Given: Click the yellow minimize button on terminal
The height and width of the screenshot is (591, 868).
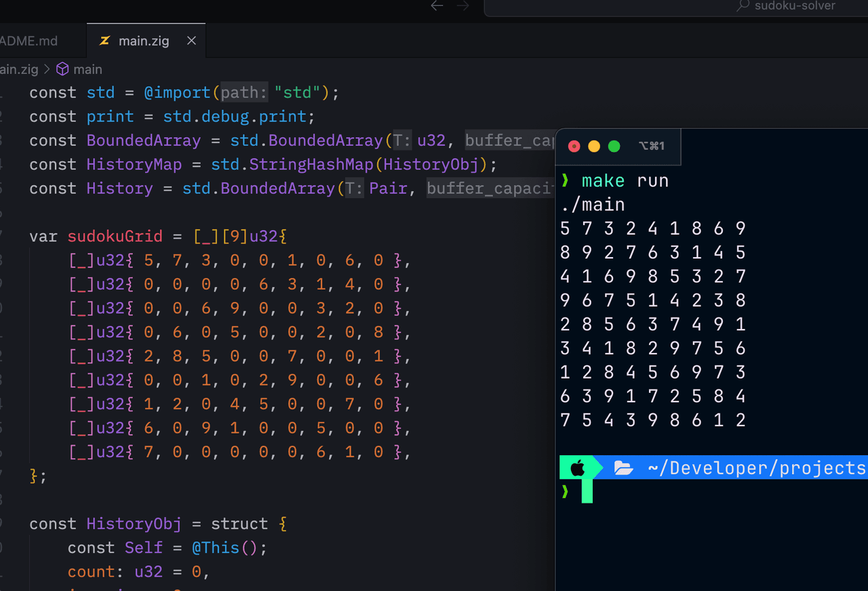Looking at the screenshot, I should [594, 146].
